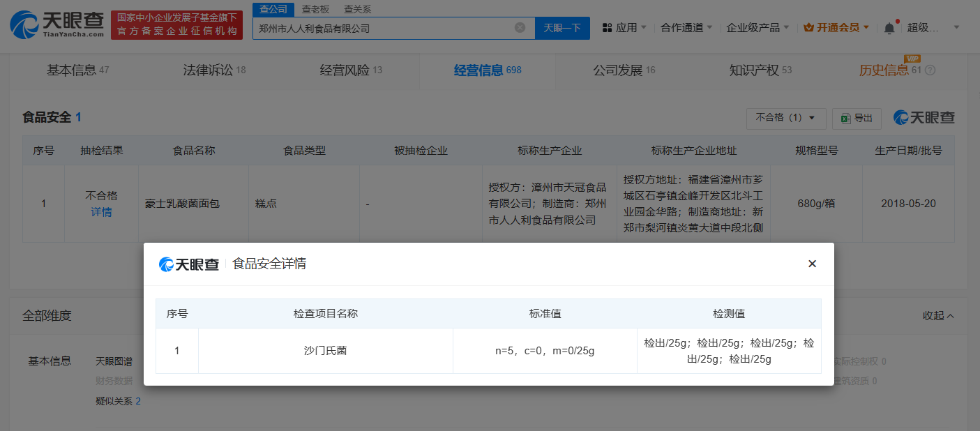This screenshot has height=431, width=980.
Task: Open 天眼图谱 link in 基本信息 row
Action: tap(114, 361)
